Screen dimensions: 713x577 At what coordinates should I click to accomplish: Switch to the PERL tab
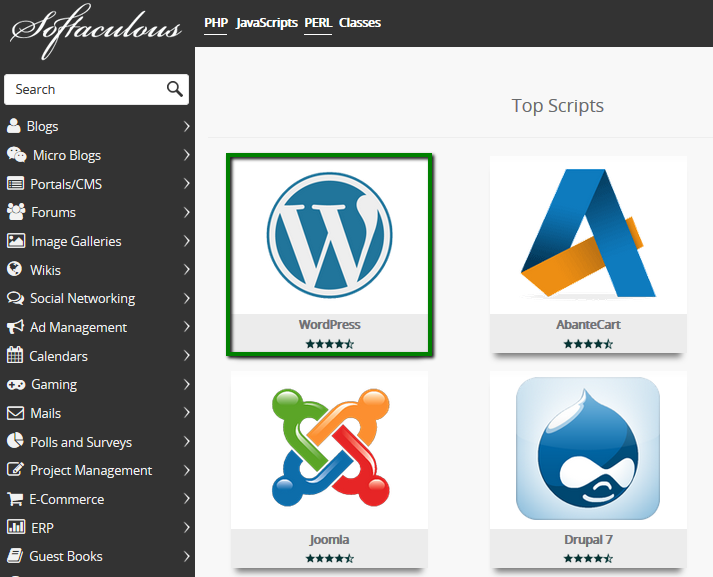tap(318, 23)
